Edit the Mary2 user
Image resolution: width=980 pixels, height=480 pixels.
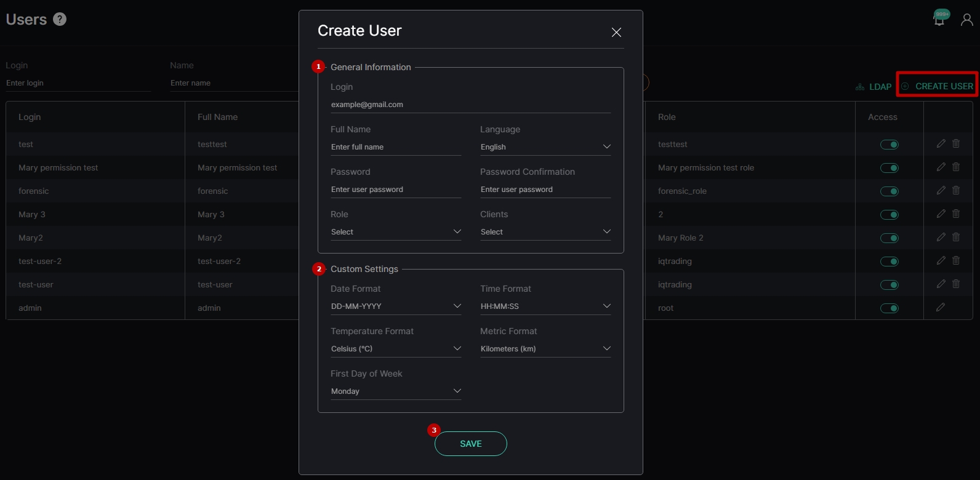click(x=941, y=237)
